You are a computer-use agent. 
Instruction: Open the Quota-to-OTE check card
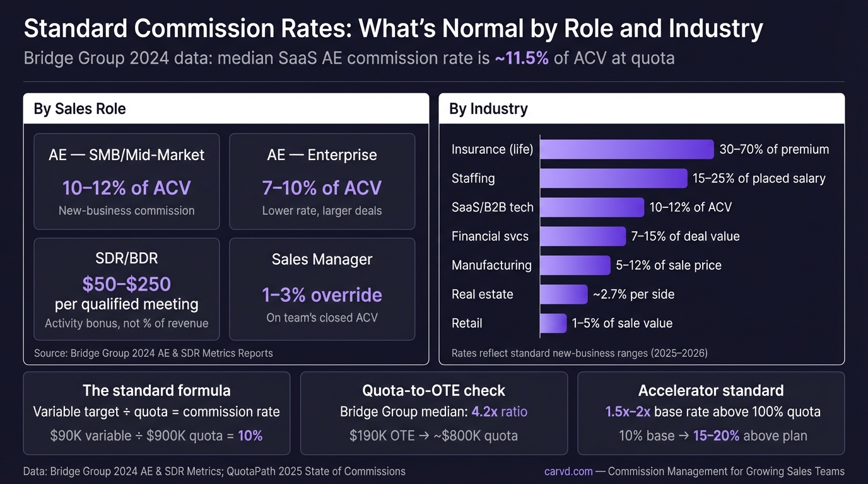(433, 413)
